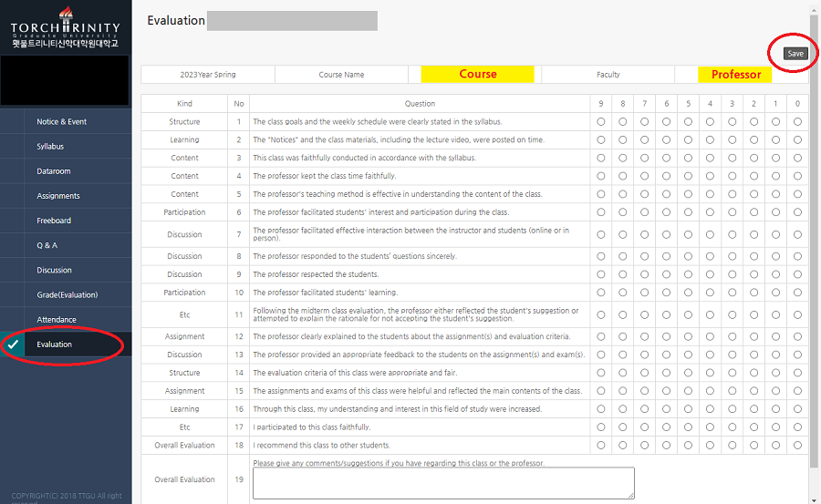
Task: Select Evaluation sidebar item
Action: [54, 345]
